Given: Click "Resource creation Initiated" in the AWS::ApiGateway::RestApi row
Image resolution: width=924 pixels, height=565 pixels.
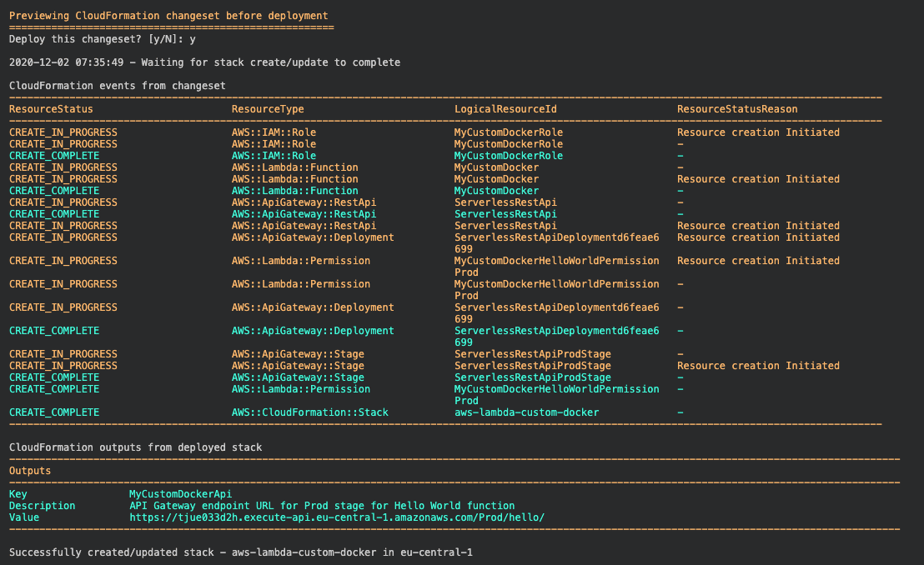Looking at the screenshot, I should (758, 226).
